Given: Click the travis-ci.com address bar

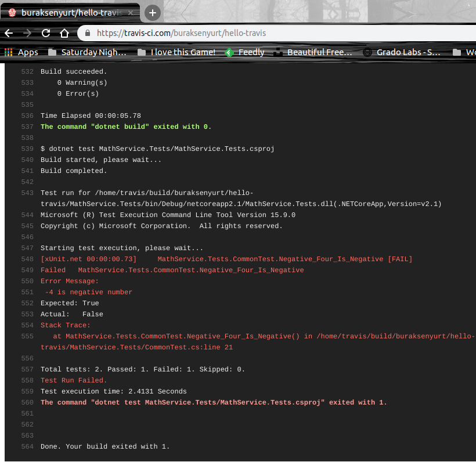Looking at the screenshot, I should 232,33.
